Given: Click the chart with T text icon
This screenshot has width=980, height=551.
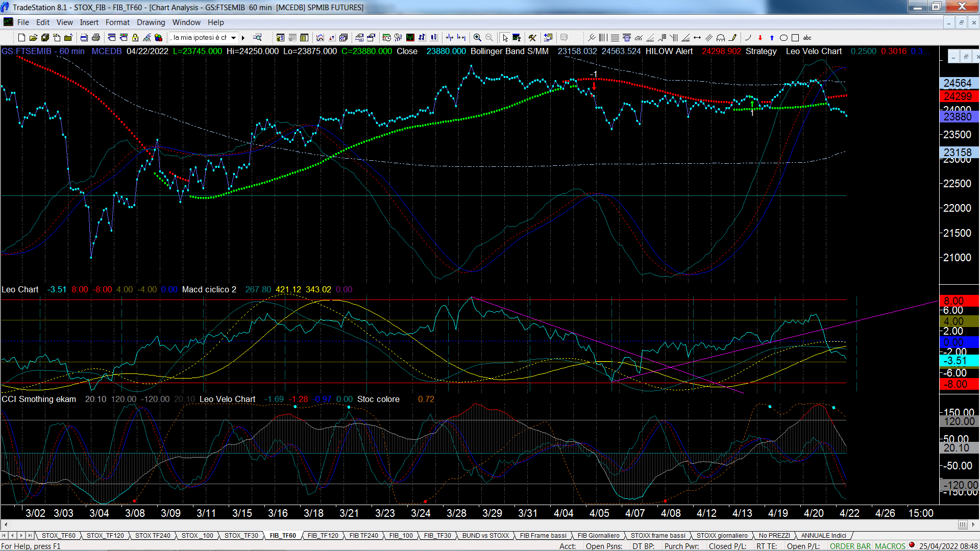Looking at the screenshot, I should [x=517, y=38].
